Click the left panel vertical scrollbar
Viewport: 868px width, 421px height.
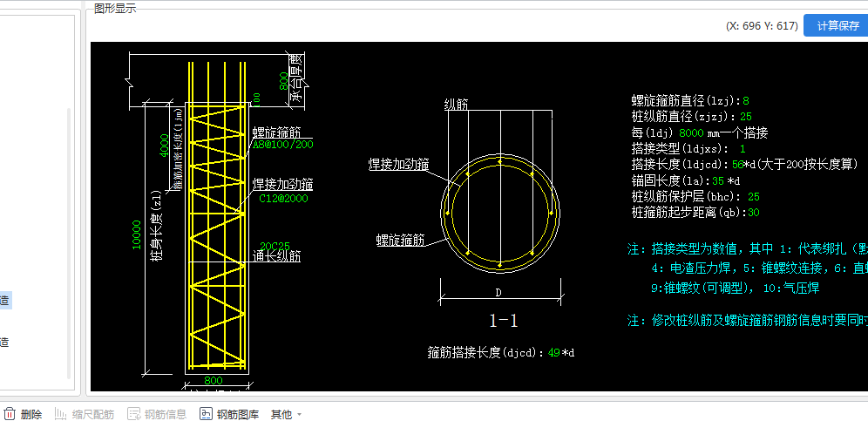click(x=69, y=244)
